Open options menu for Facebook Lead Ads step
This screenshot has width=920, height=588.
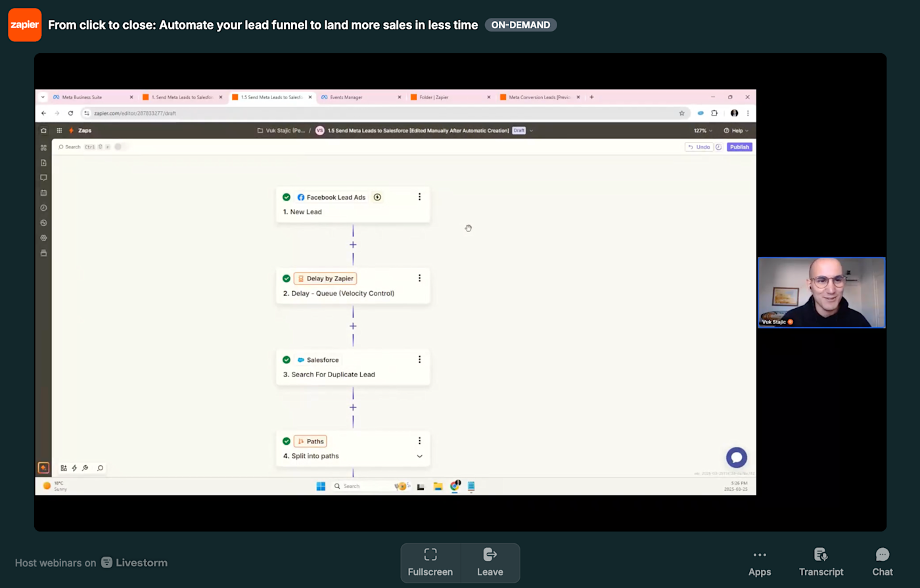[419, 197]
